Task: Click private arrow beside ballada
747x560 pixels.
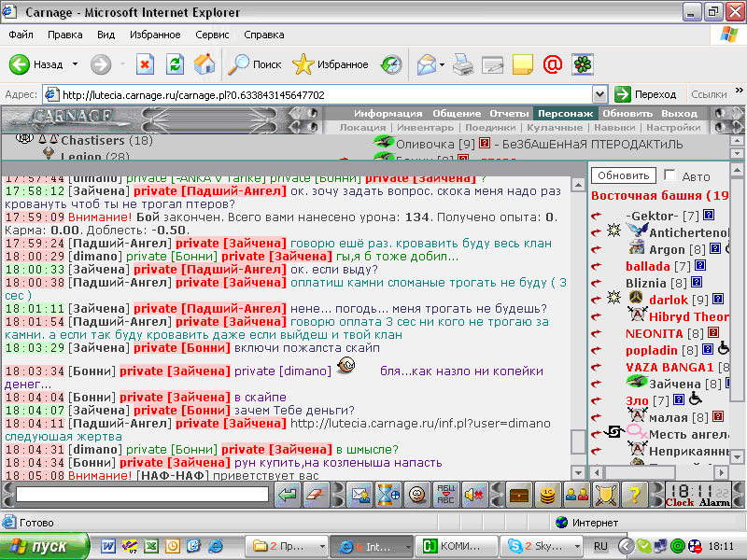Action: coord(596,266)
